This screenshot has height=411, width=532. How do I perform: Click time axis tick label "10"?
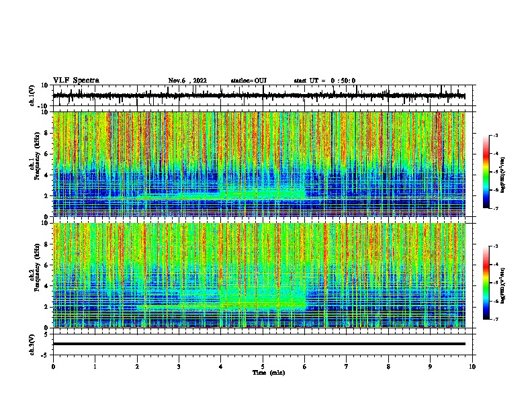(x=472, y=367)
